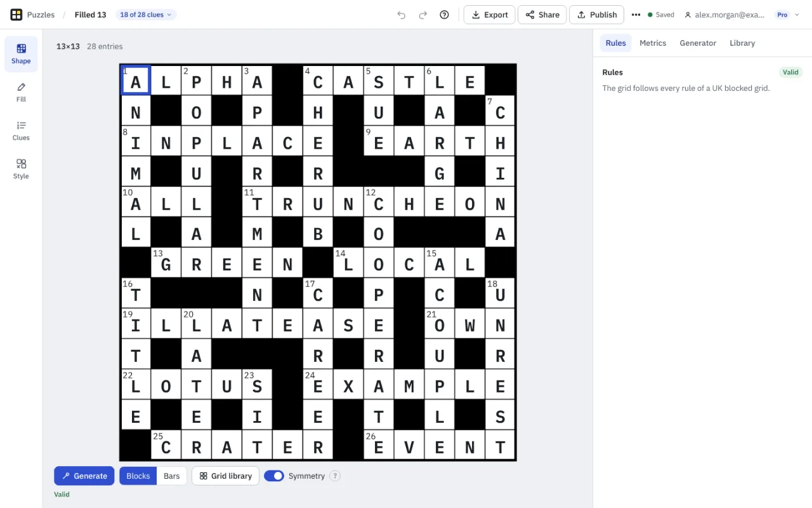
Task: Click the 28 entries label
Action: [105, 46]
